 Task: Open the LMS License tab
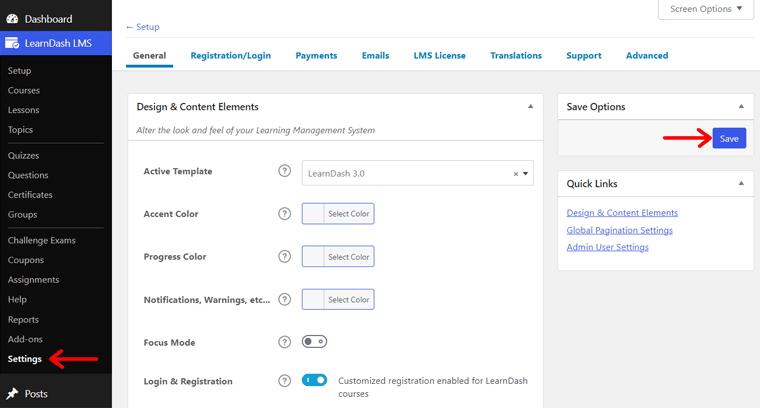(440, 56)
